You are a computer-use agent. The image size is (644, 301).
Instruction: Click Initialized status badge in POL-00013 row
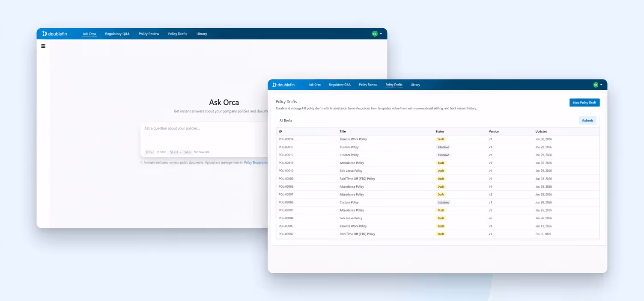tap(443, 147)
